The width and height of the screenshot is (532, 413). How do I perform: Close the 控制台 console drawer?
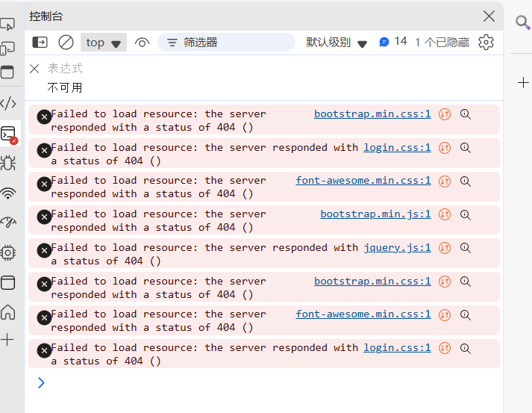point(489,16)
